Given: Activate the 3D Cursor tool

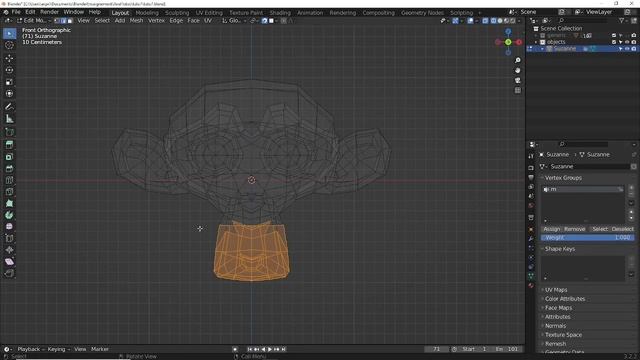Looking at the screenshot, I should click(x=9, y=45).
